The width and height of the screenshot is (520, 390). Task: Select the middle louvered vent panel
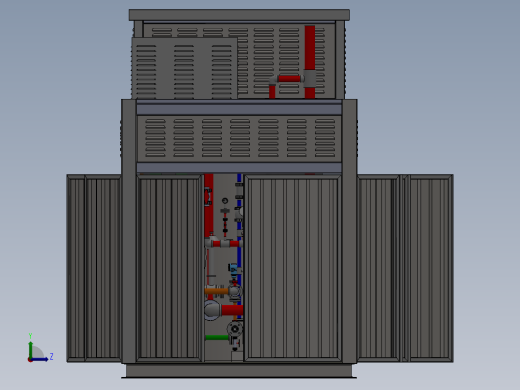click(x=239, y=139)
